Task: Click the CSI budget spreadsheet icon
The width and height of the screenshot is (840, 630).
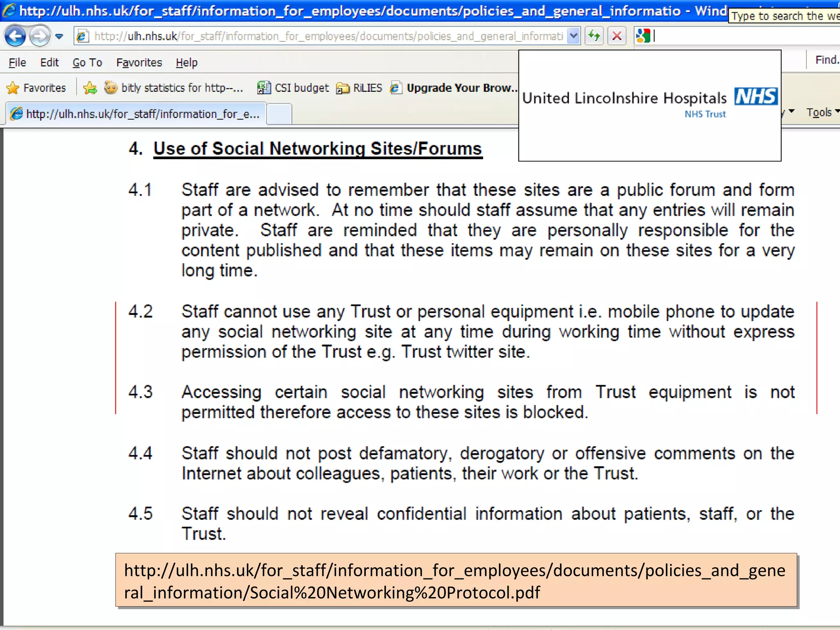Action: tap(264, 87)
